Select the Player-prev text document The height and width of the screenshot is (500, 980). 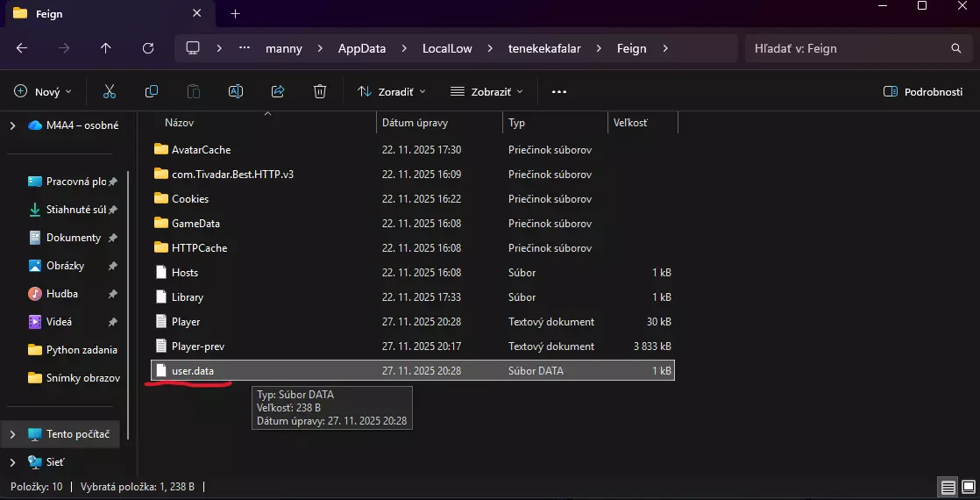(x=413, y=346)
